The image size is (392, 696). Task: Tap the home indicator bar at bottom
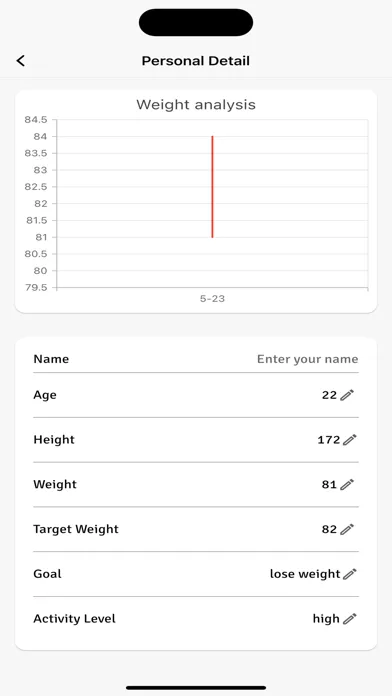point(196,688)
